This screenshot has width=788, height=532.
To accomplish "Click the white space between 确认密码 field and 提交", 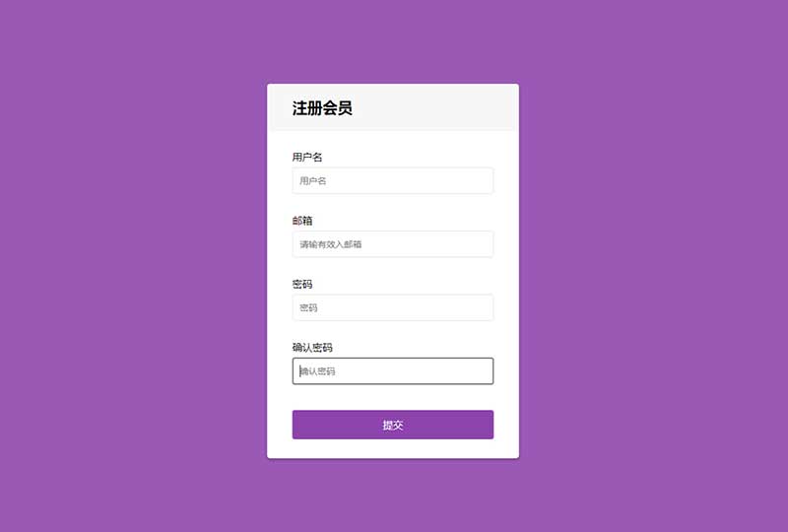I will point(392,397).
